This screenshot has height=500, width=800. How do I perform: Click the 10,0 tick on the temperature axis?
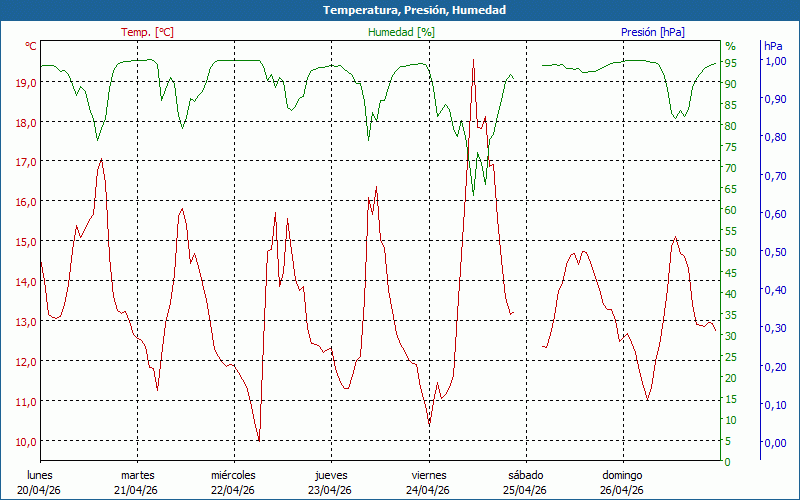click(26, 441)
